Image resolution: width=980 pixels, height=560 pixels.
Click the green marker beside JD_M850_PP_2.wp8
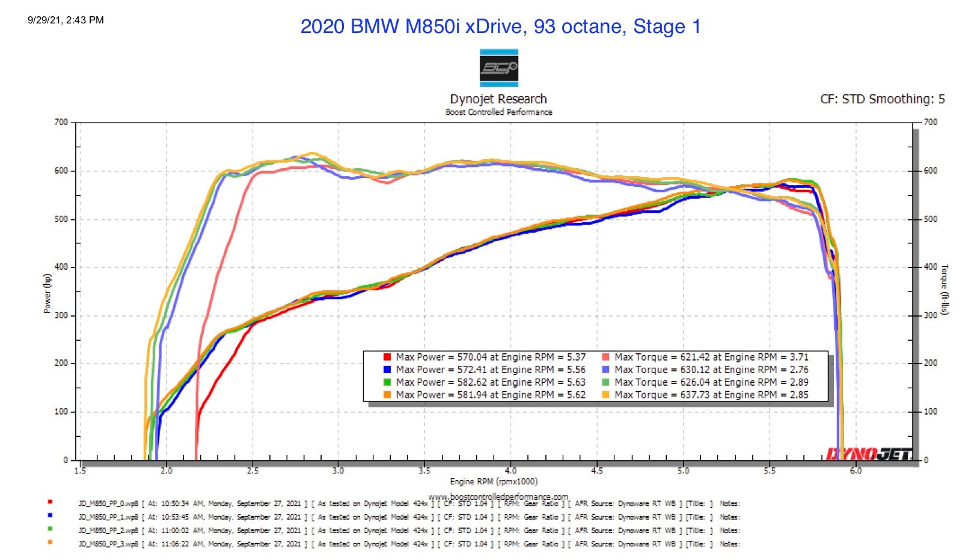point(50,529)
